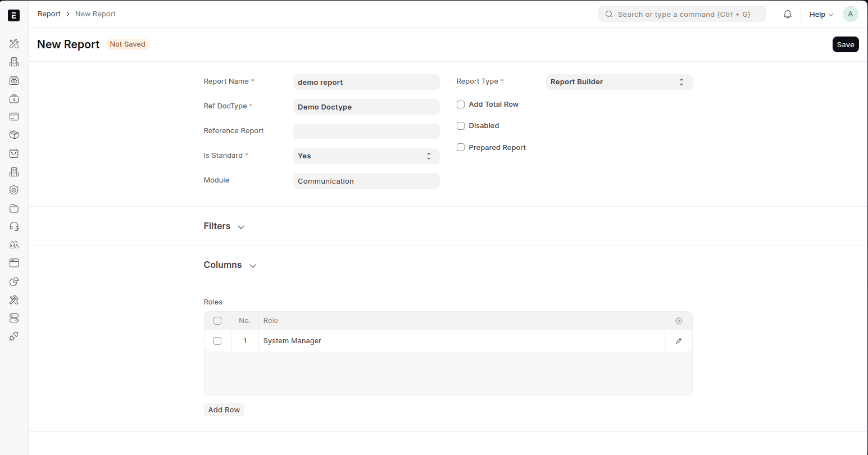Screen dimensions: 868x455
Task: Click the Roles table settings gear icon
Action: click(679, 321)
